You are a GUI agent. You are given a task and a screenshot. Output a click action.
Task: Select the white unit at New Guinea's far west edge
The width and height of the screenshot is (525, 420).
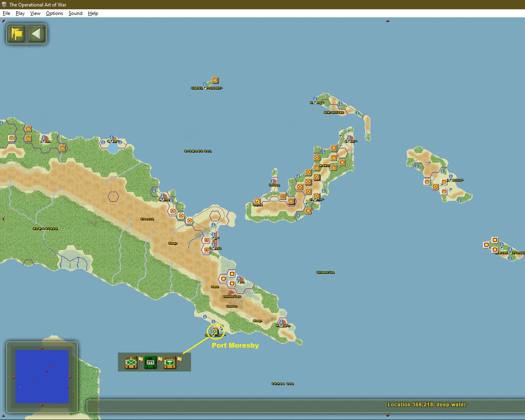tap(11, 138)
